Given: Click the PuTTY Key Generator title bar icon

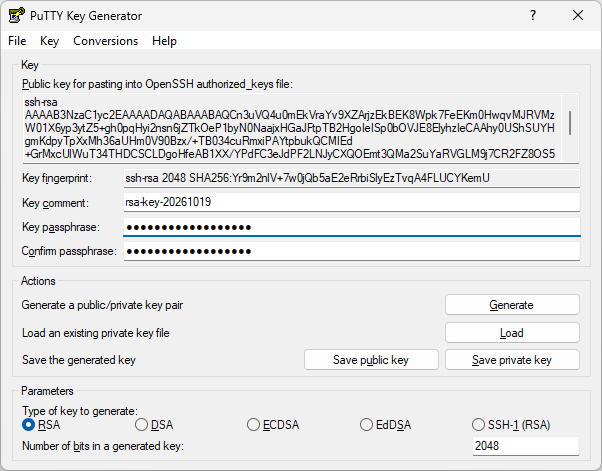Looking at the screenshot, I should click(17, 16).
